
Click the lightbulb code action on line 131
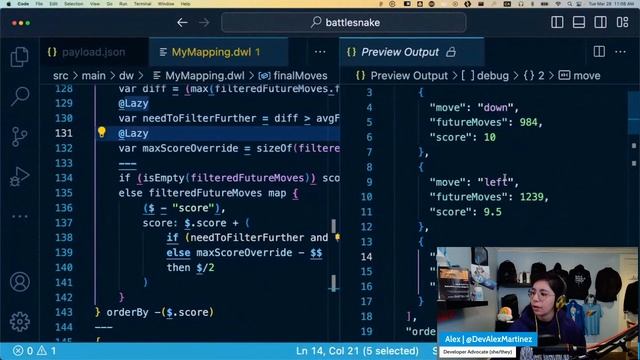pyautogui.click(x=102, y=132)
